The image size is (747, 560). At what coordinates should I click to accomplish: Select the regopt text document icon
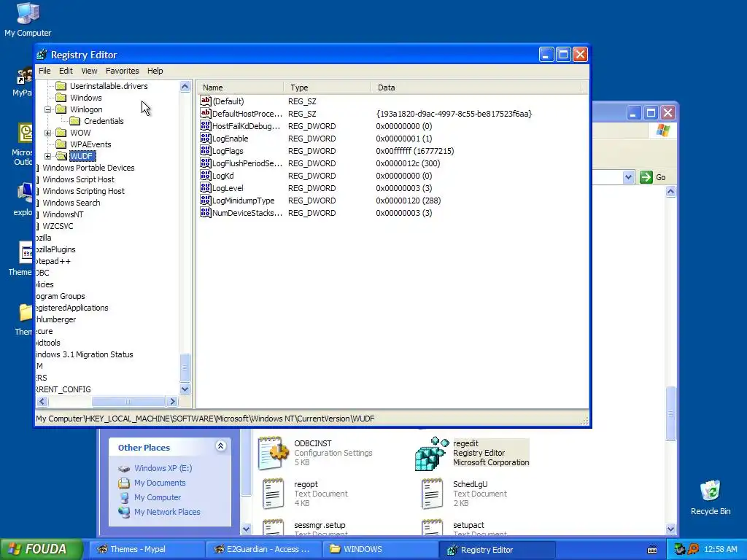click(273, 494)
